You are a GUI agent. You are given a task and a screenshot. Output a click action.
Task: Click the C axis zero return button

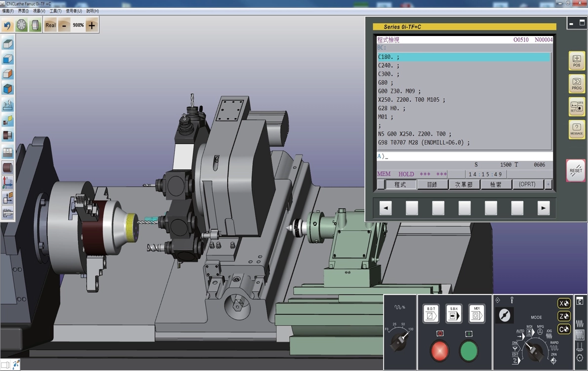[564, 330]
